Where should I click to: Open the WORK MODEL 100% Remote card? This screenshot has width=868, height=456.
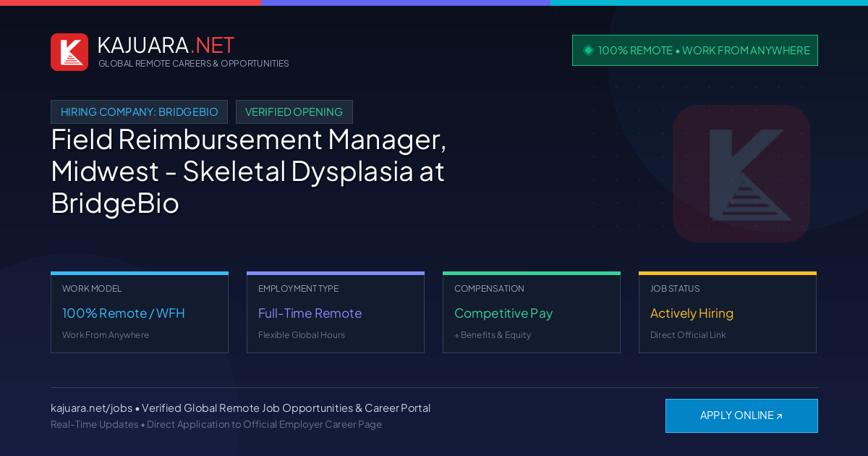point(140,313)
